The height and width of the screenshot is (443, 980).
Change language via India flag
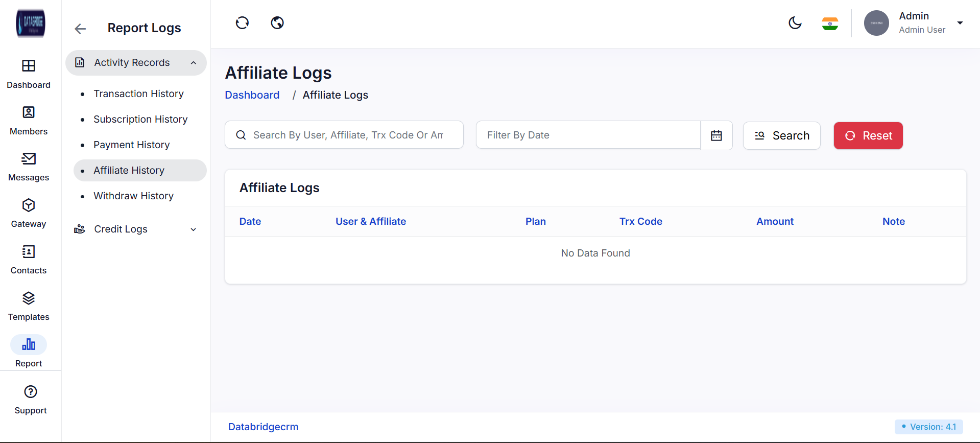coord(830,24)
